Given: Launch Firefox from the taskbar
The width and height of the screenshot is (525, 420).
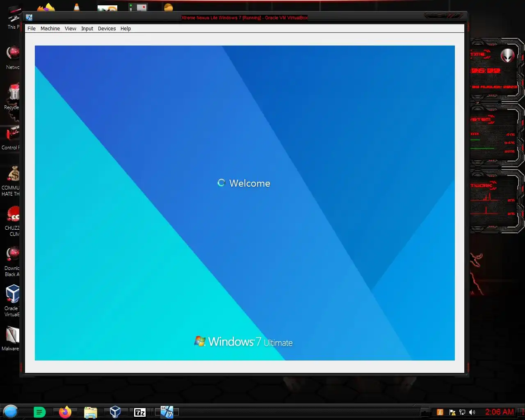Looking at the screenshot, I should click(65, 412).
